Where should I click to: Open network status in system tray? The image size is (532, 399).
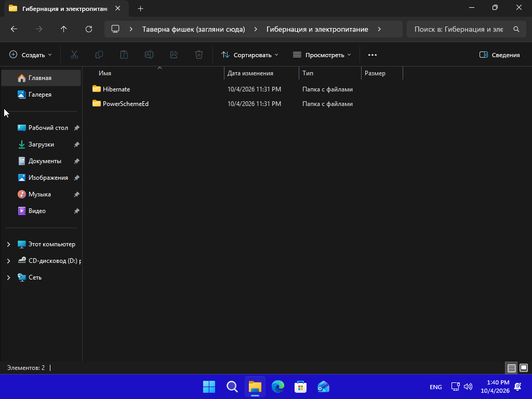point(455,387)
